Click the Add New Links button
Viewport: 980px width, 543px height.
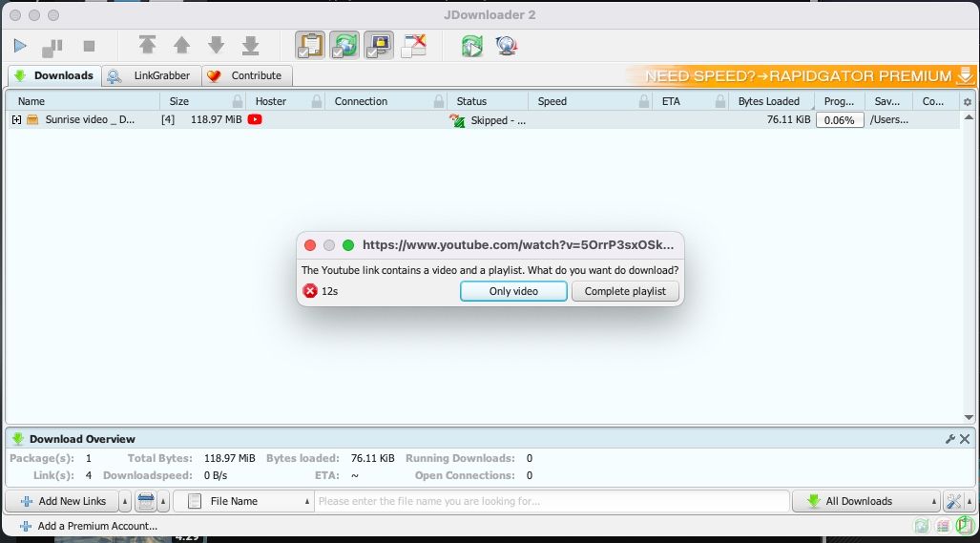click(x=62, y=501)
